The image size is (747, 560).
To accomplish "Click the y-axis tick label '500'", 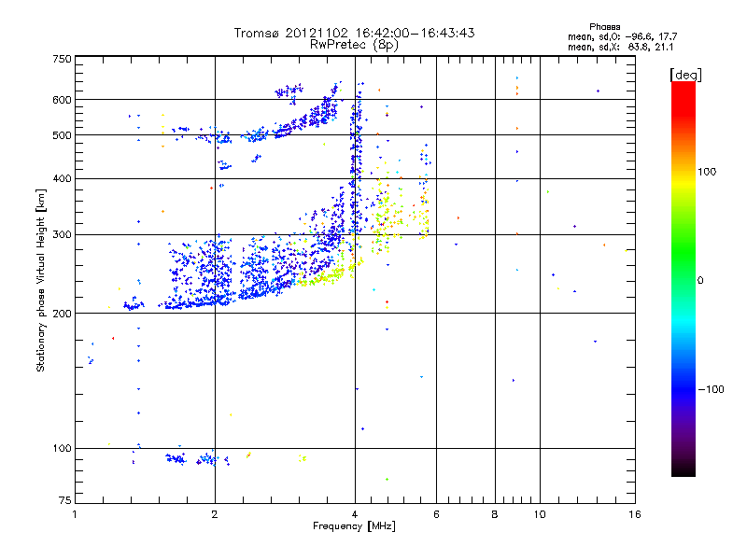I will (62, 135).
